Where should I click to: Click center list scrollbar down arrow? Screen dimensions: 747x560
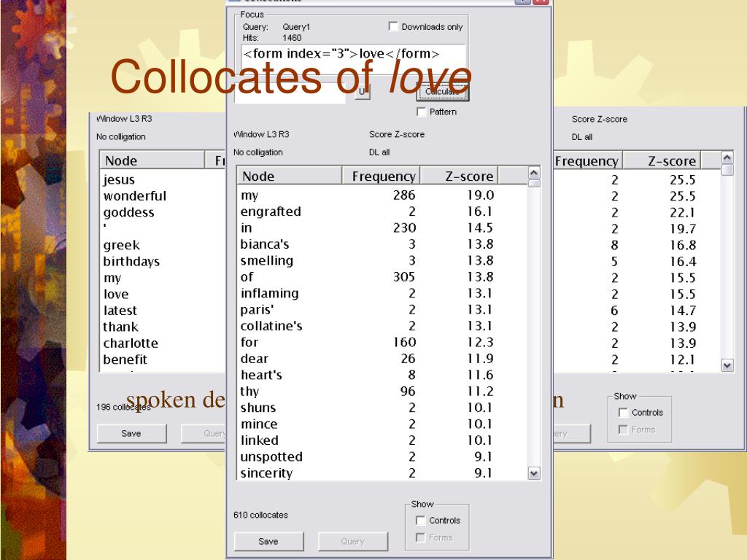534,473
